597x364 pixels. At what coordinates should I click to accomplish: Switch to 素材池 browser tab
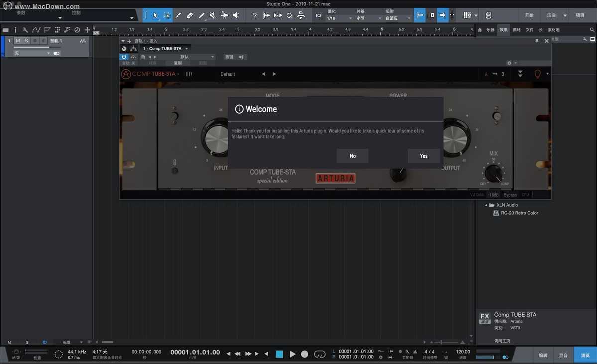[554, 30]
